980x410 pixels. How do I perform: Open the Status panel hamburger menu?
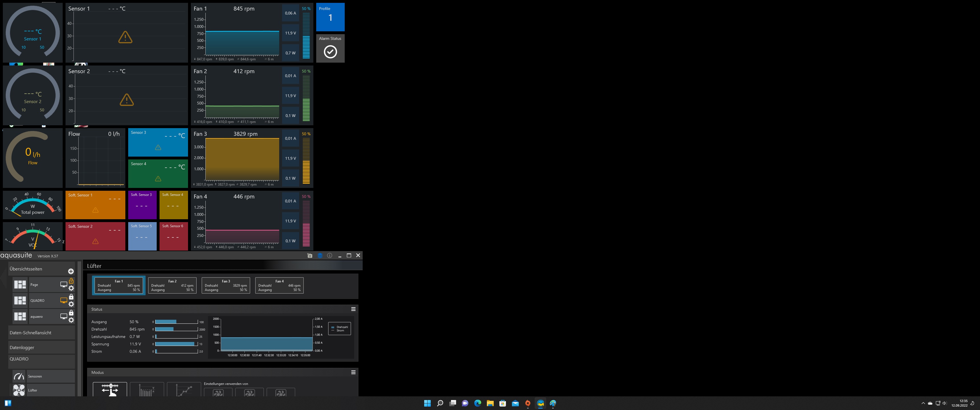353,309
